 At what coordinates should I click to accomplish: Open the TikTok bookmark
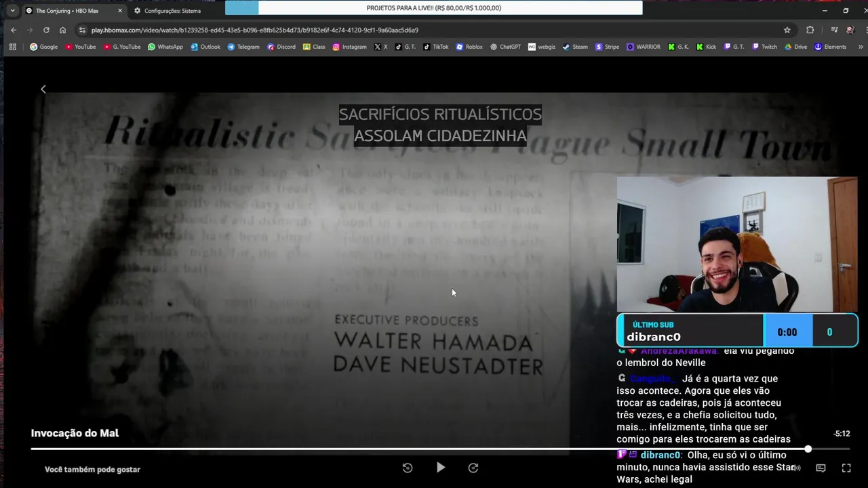pos(436,47)
